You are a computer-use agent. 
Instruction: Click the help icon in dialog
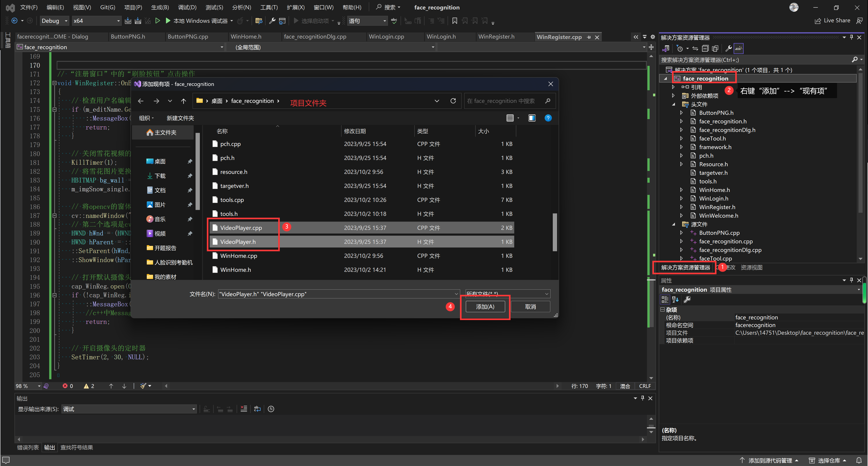point(548,118)
